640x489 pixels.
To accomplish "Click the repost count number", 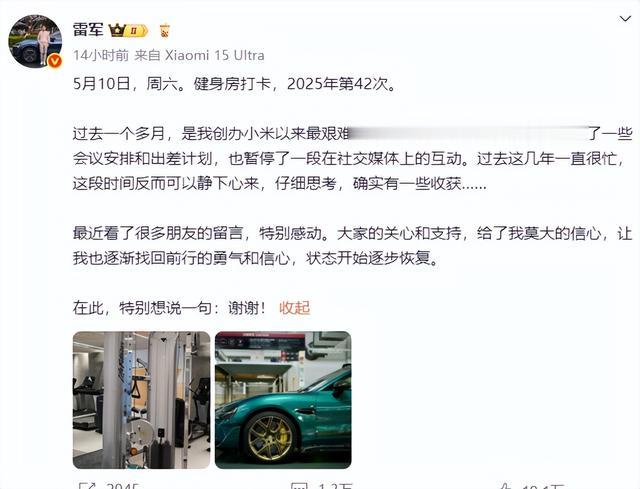I will click(122, 486).
